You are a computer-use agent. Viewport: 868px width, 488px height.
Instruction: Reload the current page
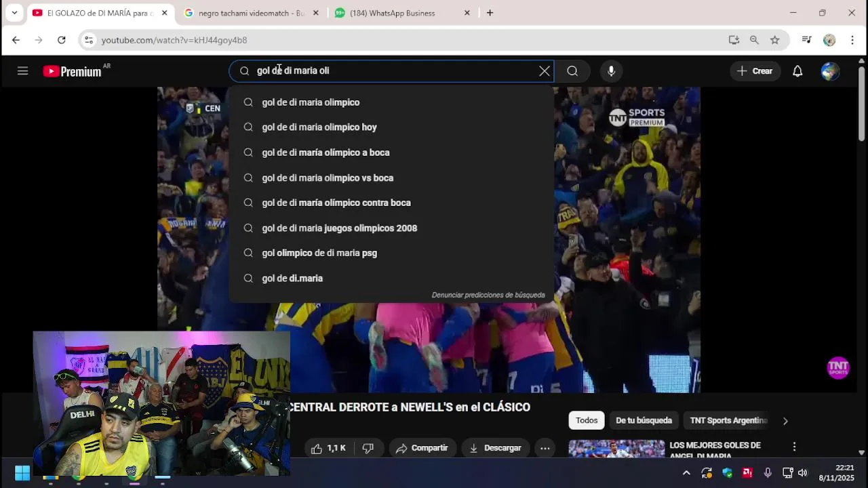point(62,40)
